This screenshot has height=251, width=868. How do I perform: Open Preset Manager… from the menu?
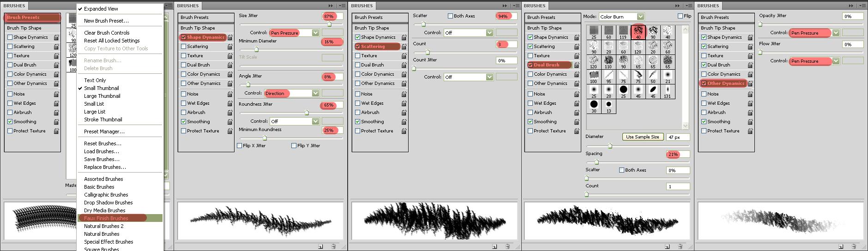point(104,131)
